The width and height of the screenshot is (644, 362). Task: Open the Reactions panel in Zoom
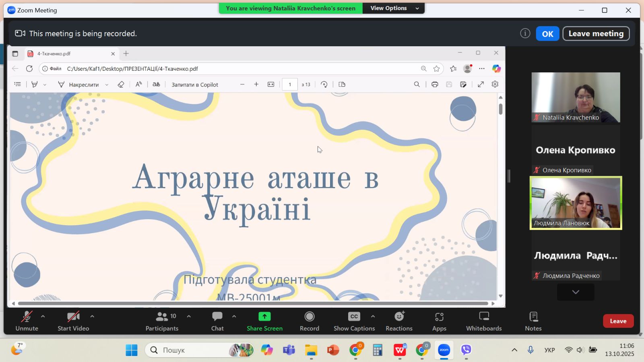click(x=399, y=321)
